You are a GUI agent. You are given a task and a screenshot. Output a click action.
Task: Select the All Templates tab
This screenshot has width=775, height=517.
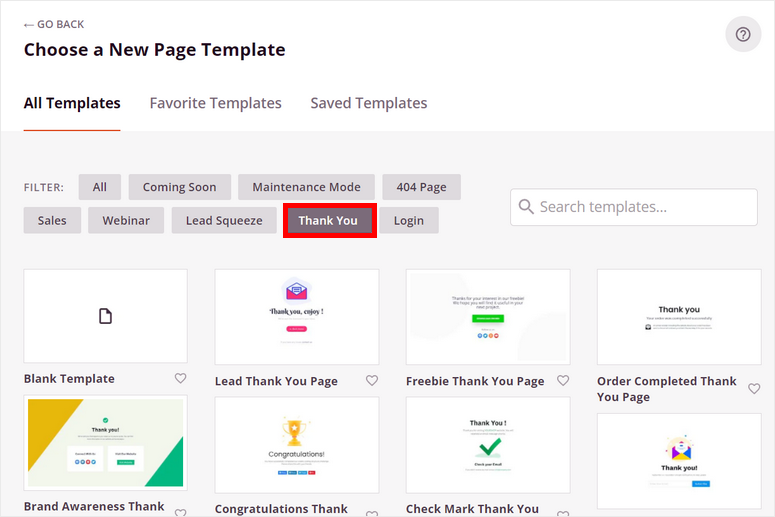(72, 103)
